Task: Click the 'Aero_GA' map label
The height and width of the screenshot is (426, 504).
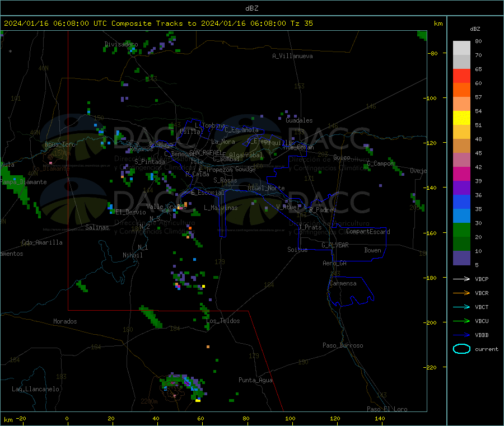Action: point(335,264)
